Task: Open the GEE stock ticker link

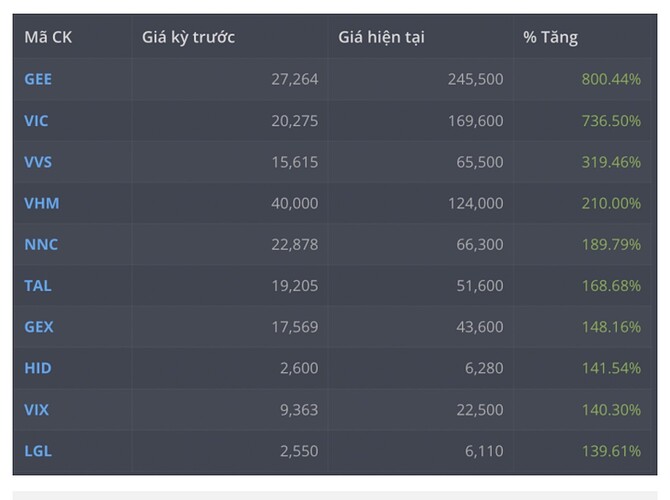Action: pos(37,79)
